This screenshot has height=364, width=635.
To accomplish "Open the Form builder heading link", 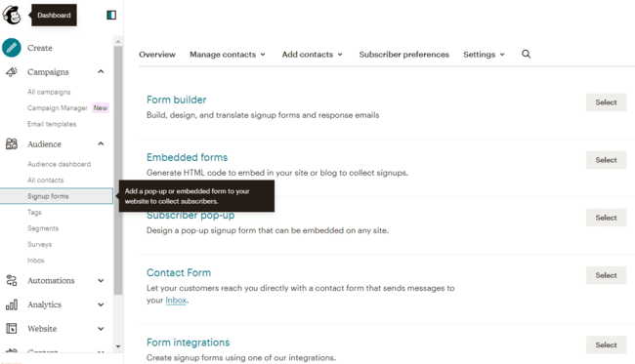I will pos(177,100).
